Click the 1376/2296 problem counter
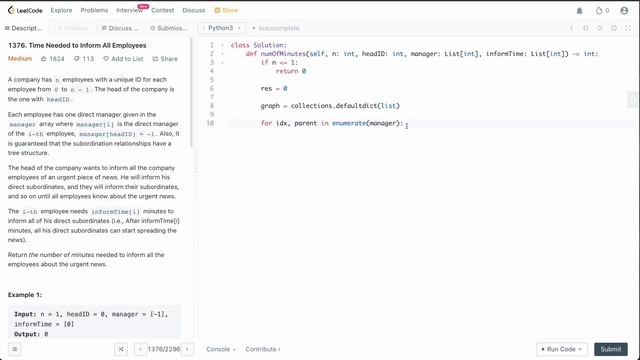 (x=164, y=349)
